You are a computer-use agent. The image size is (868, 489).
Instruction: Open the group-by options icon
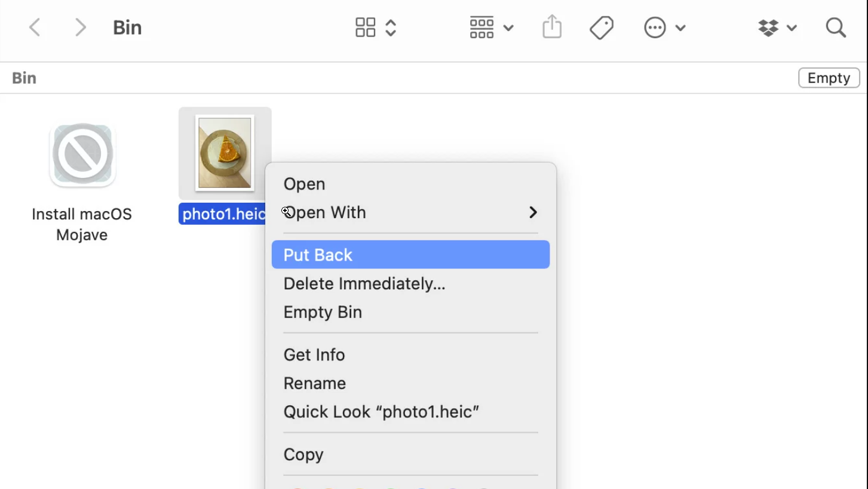pyautogui.click(x=481, y=27)
